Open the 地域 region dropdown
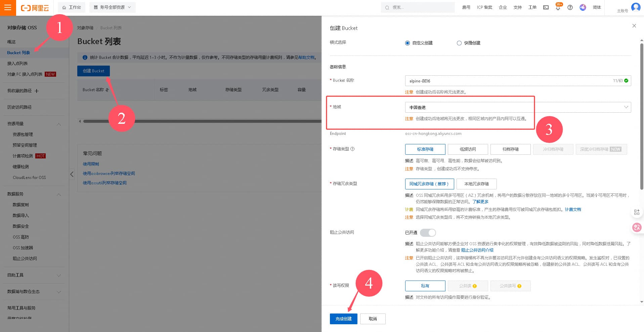The width and height of the screenshot is (644, 332). pyautogui.click(x=518, y=107)
